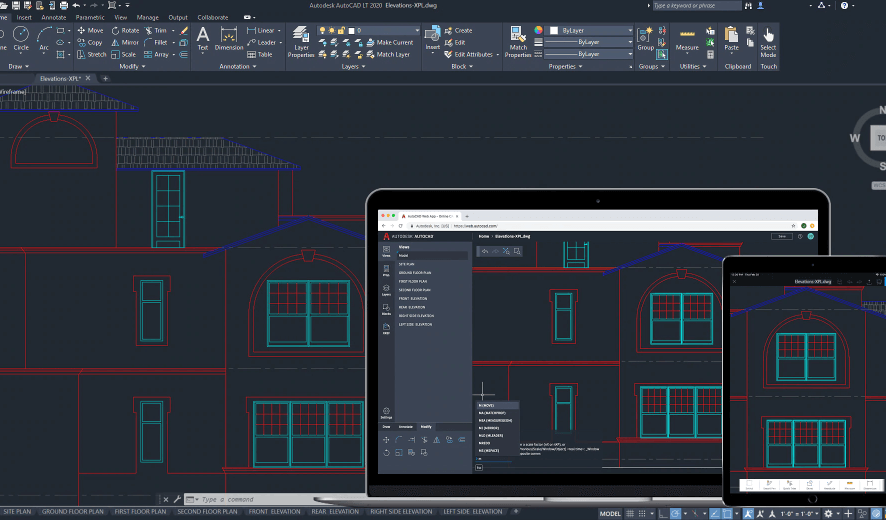Activate the Trim tool

155,31
